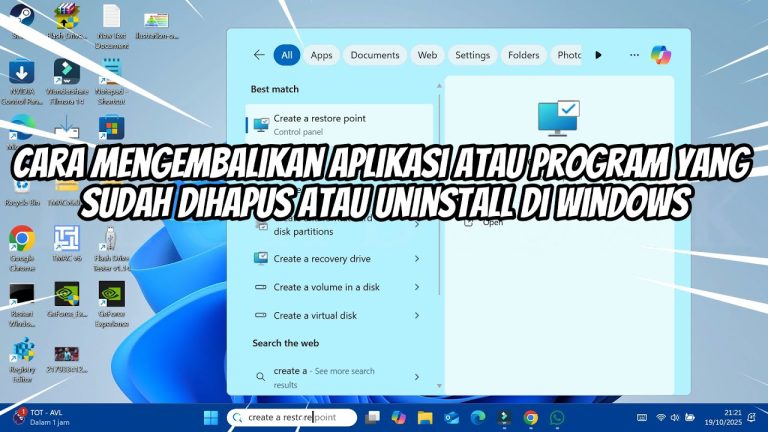This screenshot has width=768, height=432.
Task: Select the Flash Drive archive desktop icon
Action: coord(67,21)
